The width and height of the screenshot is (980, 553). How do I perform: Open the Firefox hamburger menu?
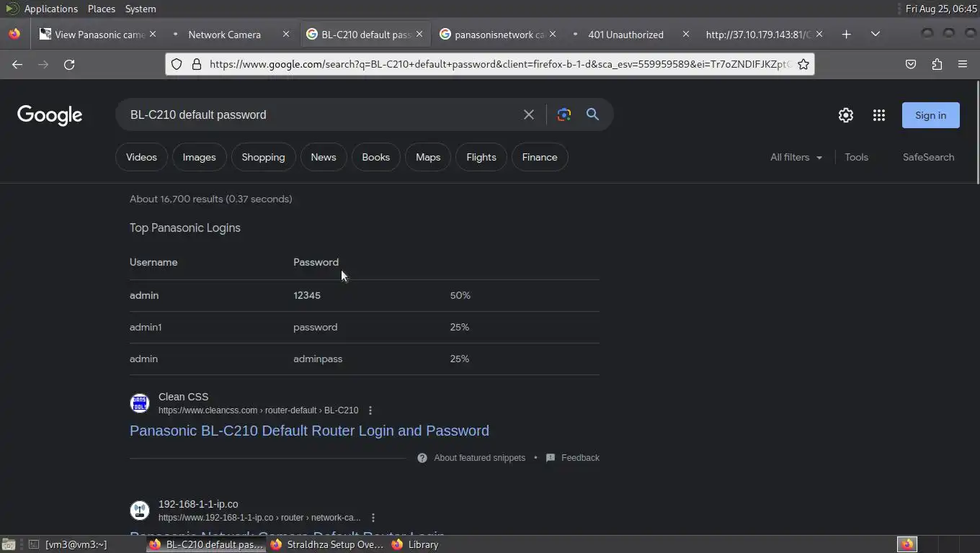pos(963,64)
